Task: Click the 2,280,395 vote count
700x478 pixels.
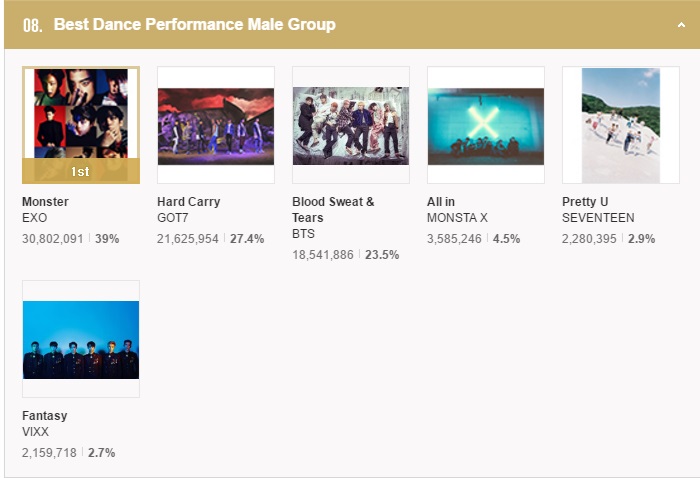Action: 589,239
